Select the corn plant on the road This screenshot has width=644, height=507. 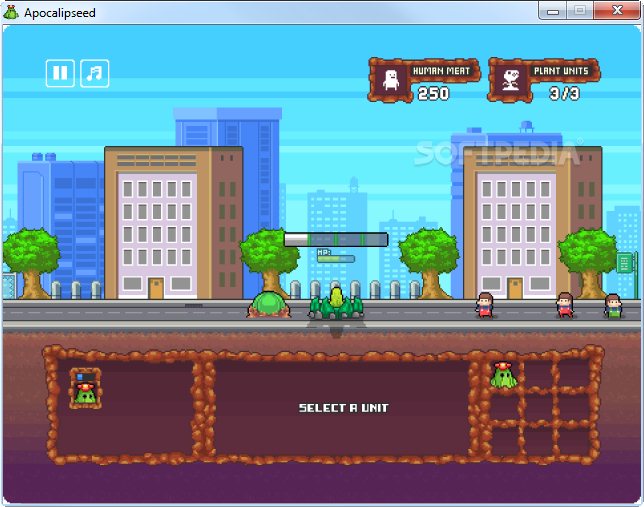point(336,304)
